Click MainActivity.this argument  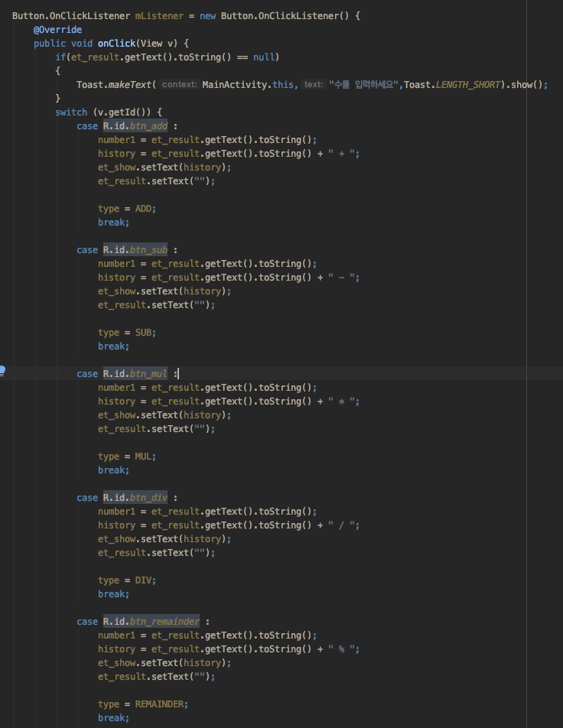[248, 84]
